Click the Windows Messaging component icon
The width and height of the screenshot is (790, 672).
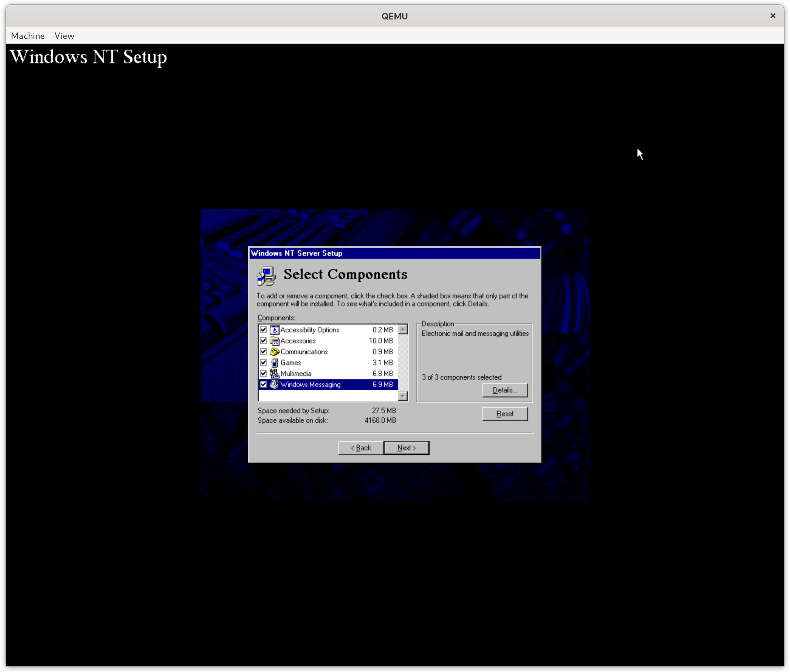[274, 384]
